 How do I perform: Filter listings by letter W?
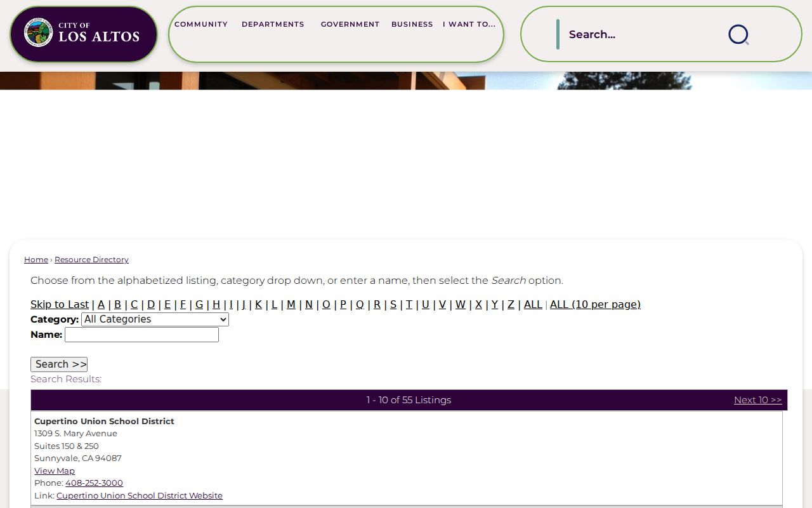[x=461, y=305]
